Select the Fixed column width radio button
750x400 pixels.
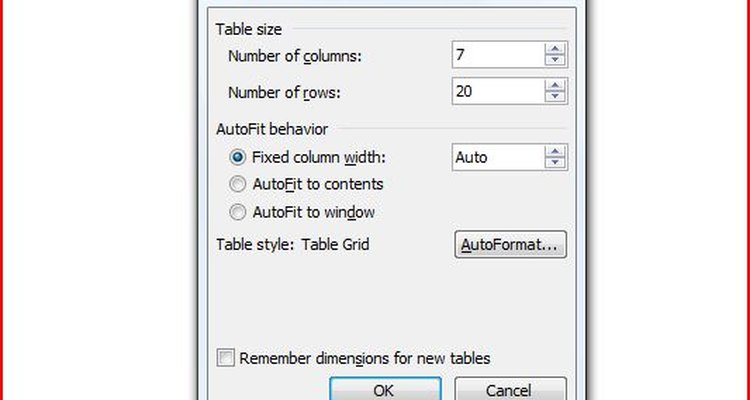point(238,157)
